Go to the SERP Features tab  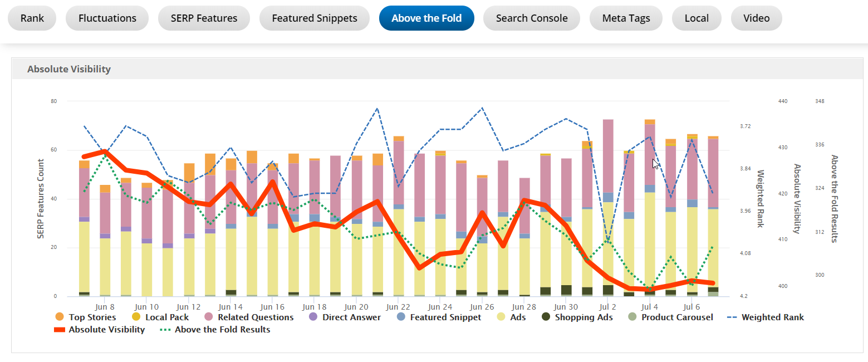[203, 18]
